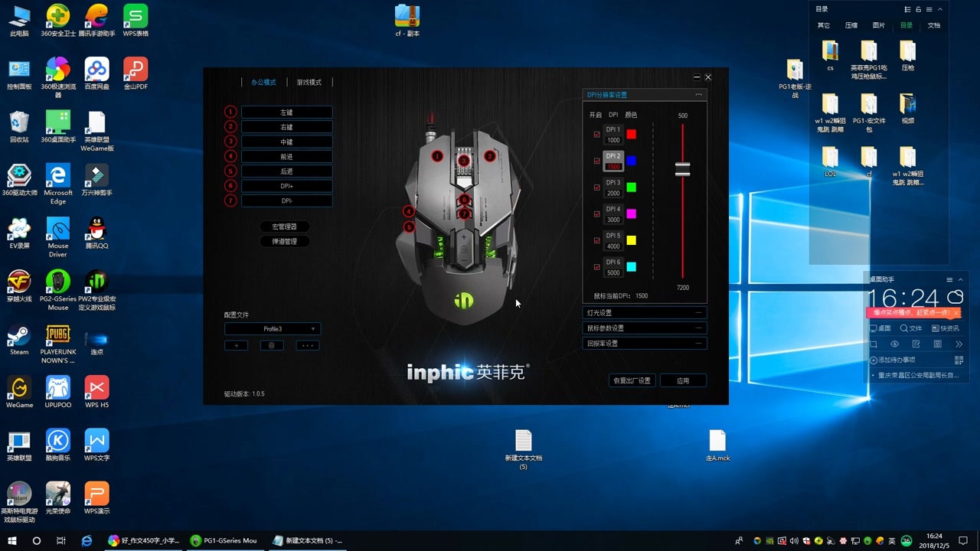980x551 pixels.
Task: Open the Windows Start menu
Action: [x=12, y=540]
